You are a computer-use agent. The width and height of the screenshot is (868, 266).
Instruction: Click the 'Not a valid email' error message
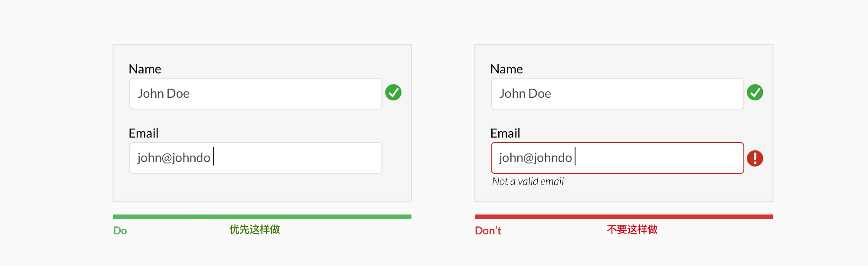point(528,181)
